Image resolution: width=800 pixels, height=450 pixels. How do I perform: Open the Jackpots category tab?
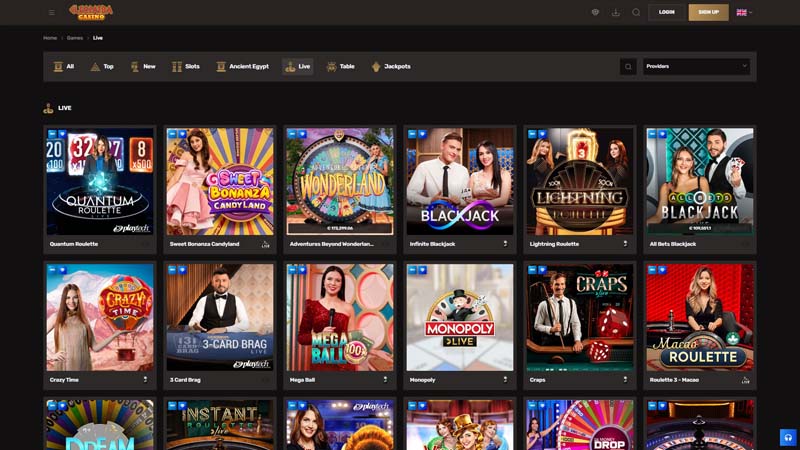391,66
